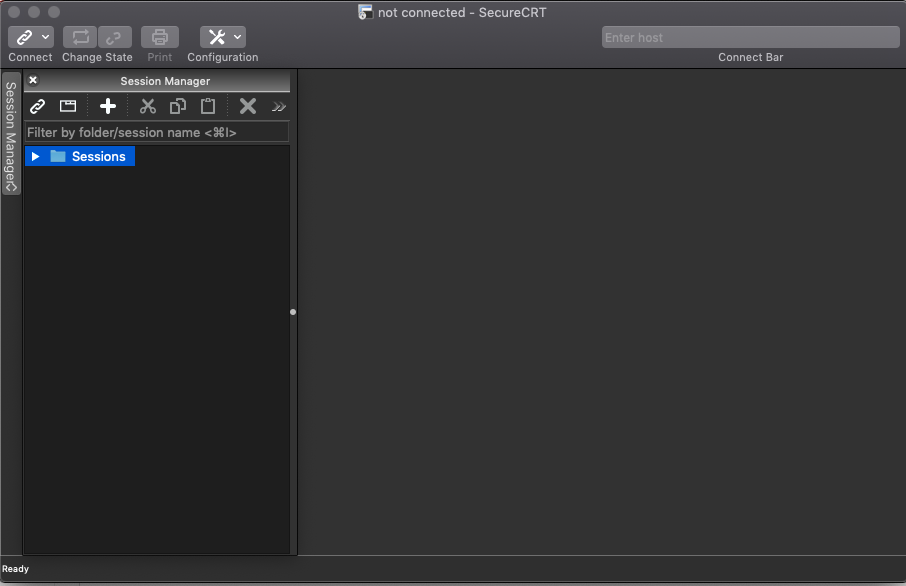Paste session using the clipboard icon

click(207, 106)
